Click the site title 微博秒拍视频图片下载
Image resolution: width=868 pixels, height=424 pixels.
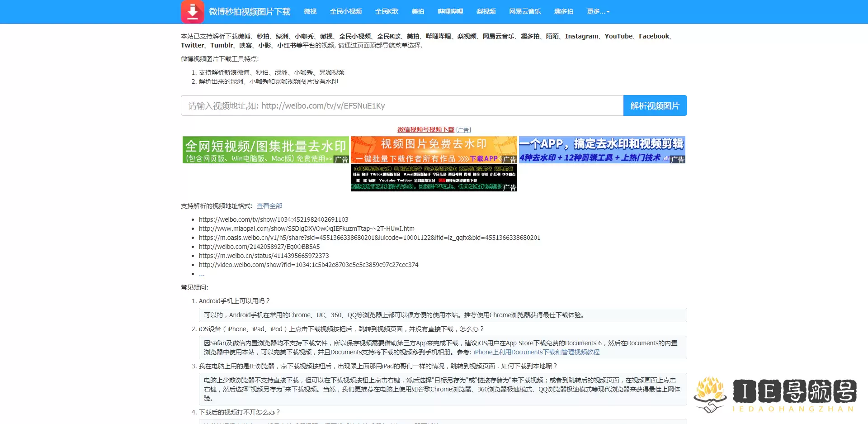click(249, 11)
